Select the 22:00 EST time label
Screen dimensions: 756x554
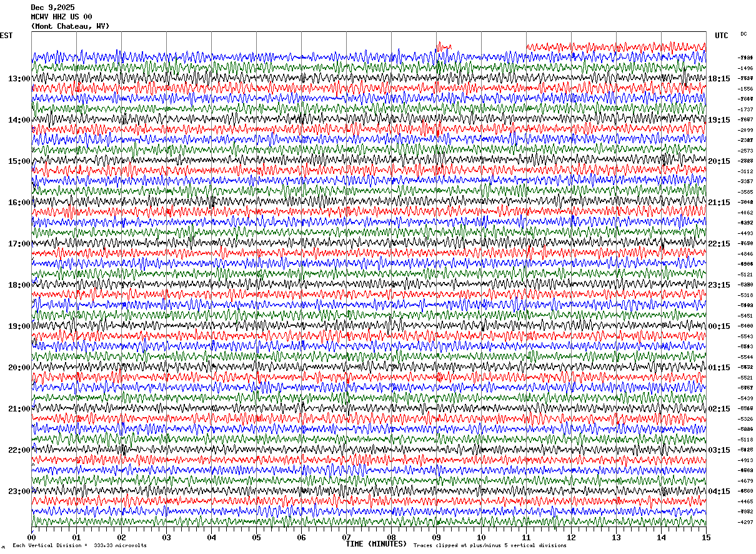19,450
